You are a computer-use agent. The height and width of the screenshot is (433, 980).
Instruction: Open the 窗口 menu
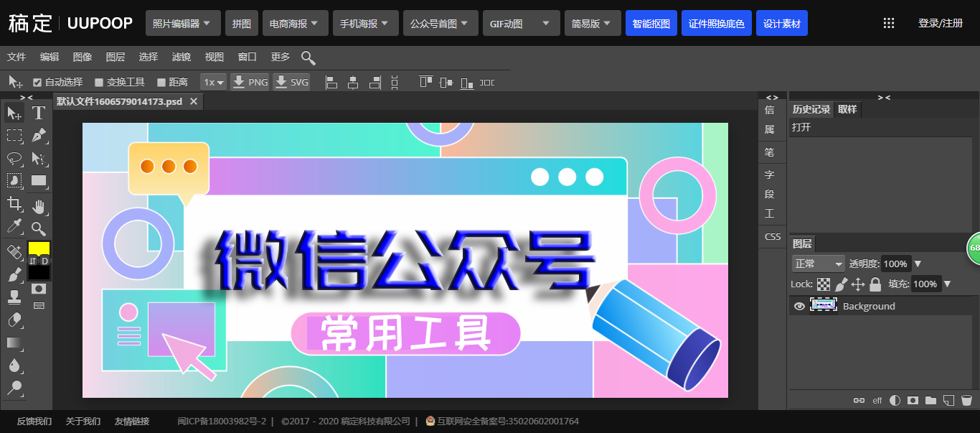(x=248, y=57)
